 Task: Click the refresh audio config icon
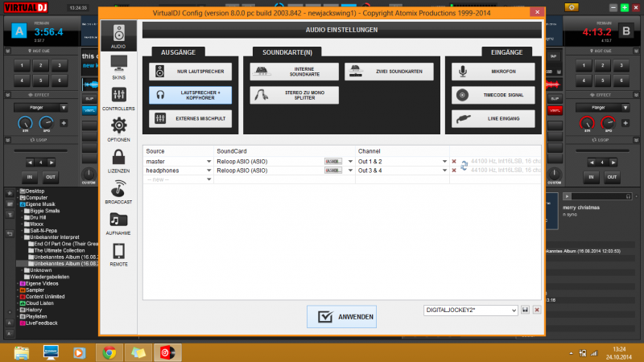[464, 166]
